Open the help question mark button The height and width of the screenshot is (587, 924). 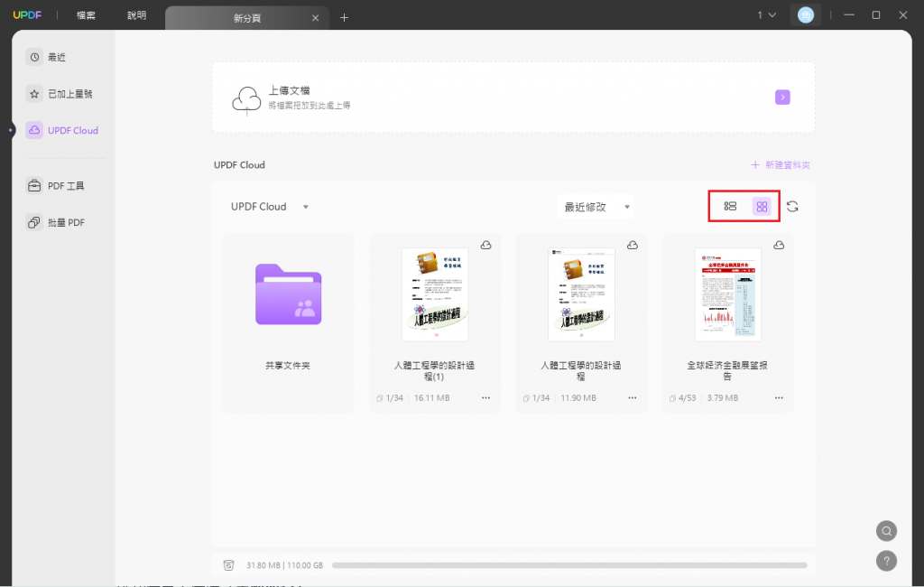point(886,561)
